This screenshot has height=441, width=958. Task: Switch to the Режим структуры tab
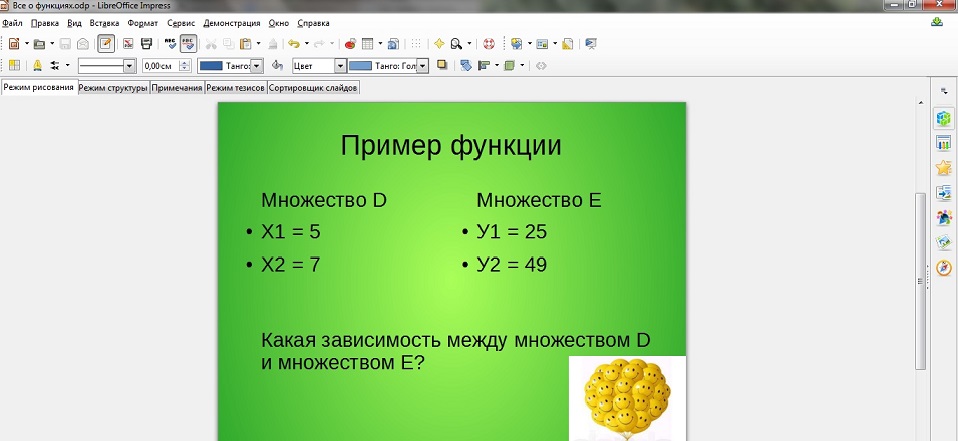point(113,88)
